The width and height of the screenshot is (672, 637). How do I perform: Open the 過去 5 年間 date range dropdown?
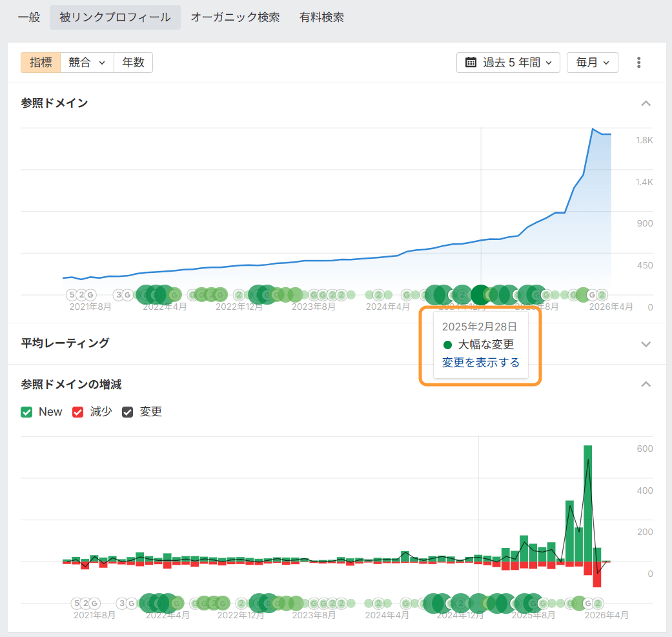pos(508,63)
